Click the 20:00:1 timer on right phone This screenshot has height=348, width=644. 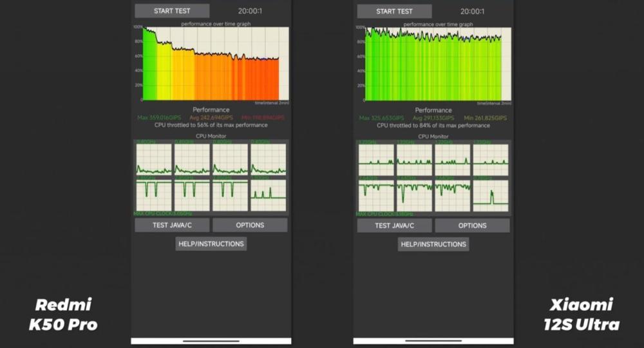pos(472,12)
